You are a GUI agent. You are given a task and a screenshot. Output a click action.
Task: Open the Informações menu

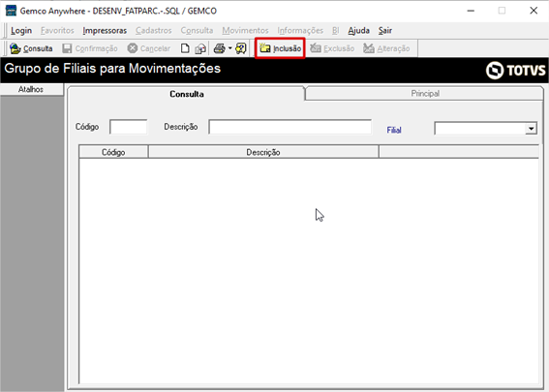[x=300, y=30]
